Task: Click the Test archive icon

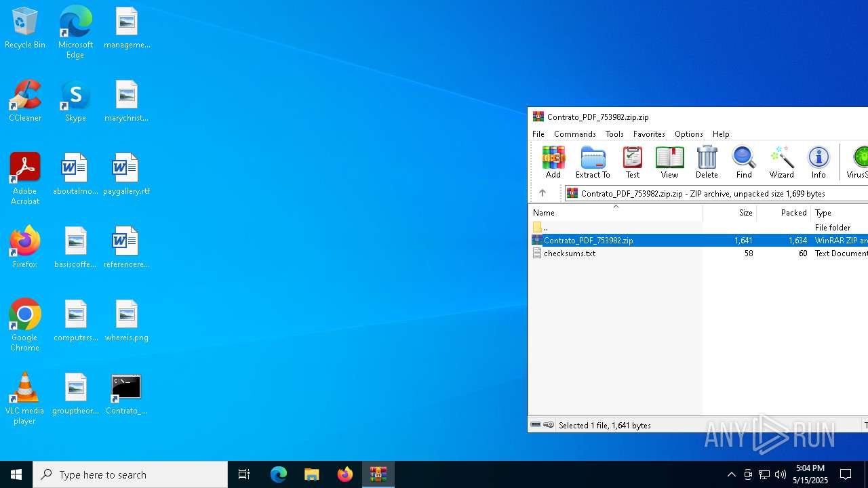Action: click(632, 162)
